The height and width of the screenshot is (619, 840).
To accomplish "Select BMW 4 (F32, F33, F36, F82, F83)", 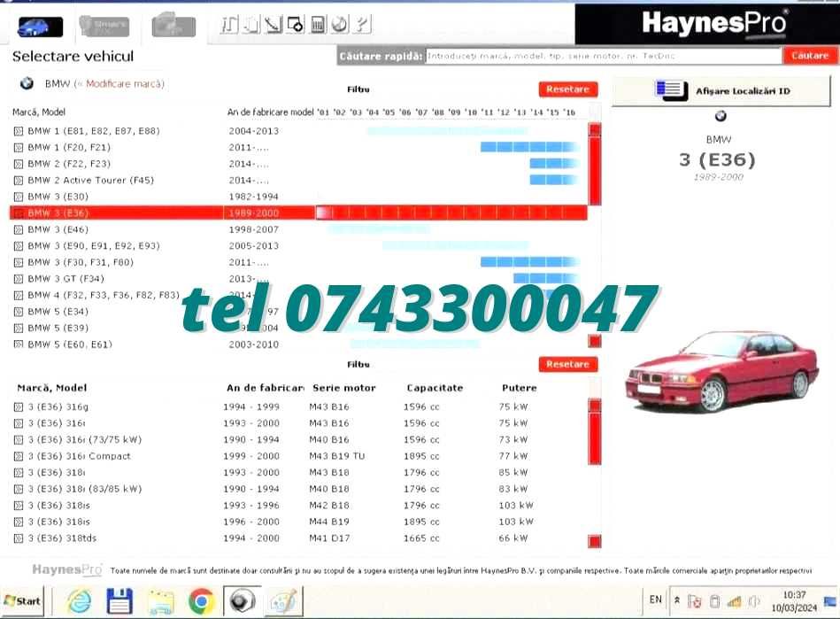I will 104,295.
